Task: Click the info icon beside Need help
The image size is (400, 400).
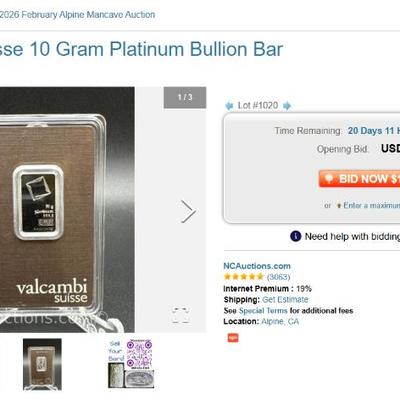Action: [x=296, y=236]
